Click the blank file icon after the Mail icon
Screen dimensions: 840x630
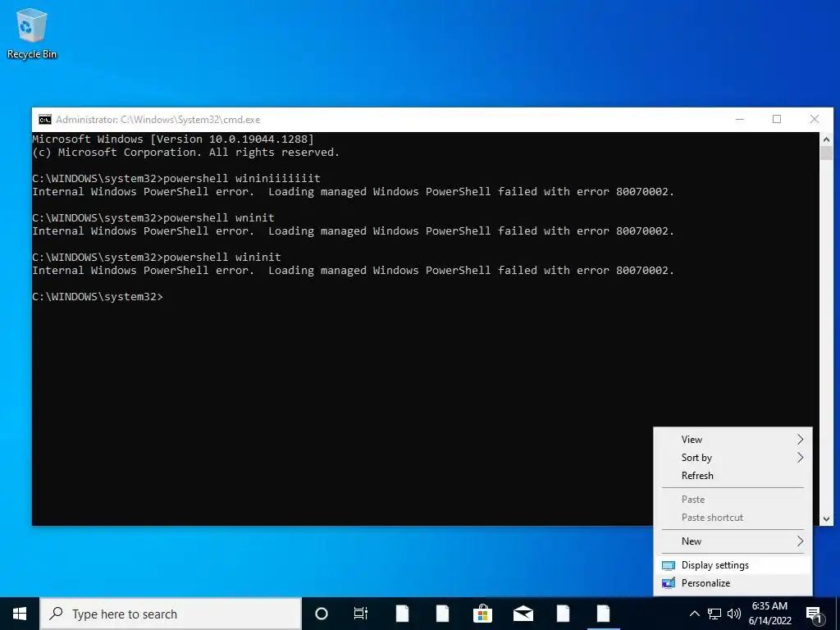point(563,614)
